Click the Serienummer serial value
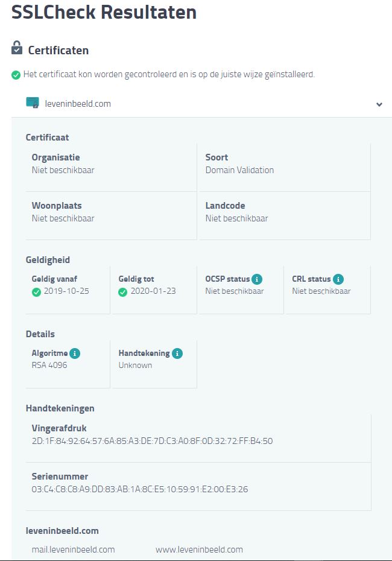The width and height of the screenshot is (392, 561). 139,489
